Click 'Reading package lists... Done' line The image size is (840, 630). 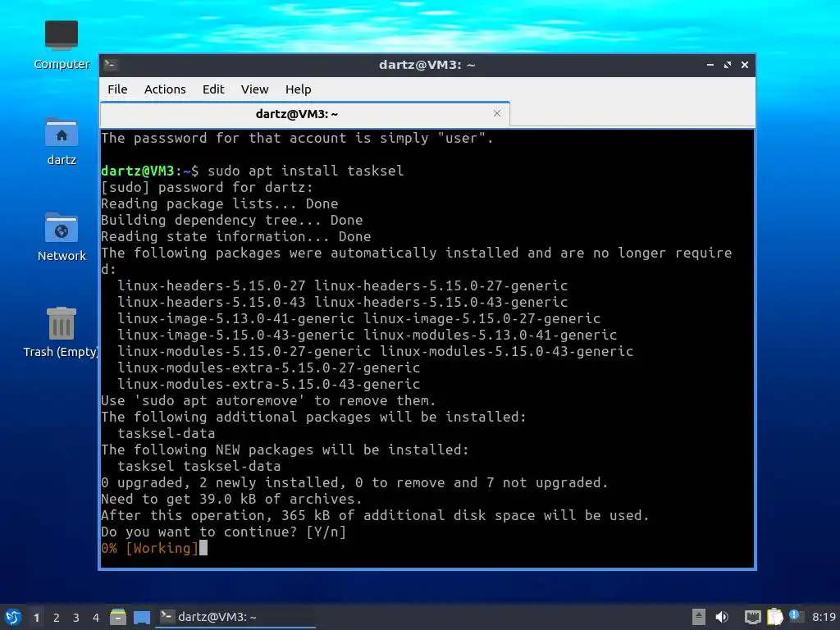click(220, 204)
